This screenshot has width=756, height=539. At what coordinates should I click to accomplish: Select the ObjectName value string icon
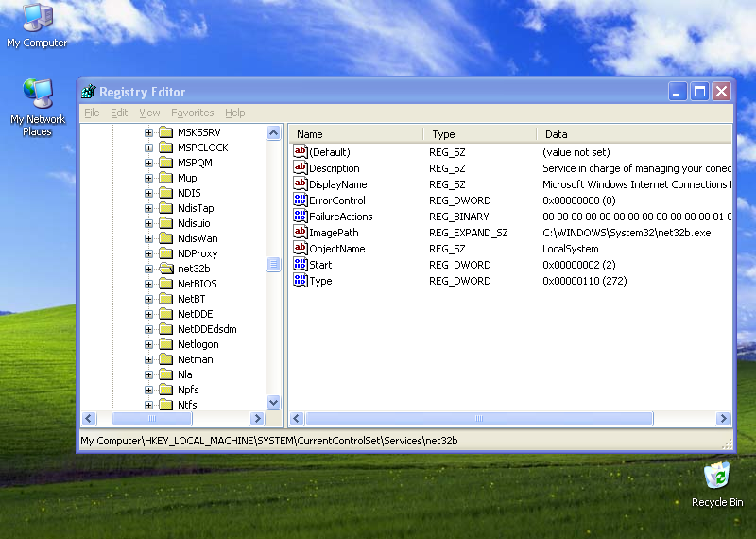(x=300, y=249)
